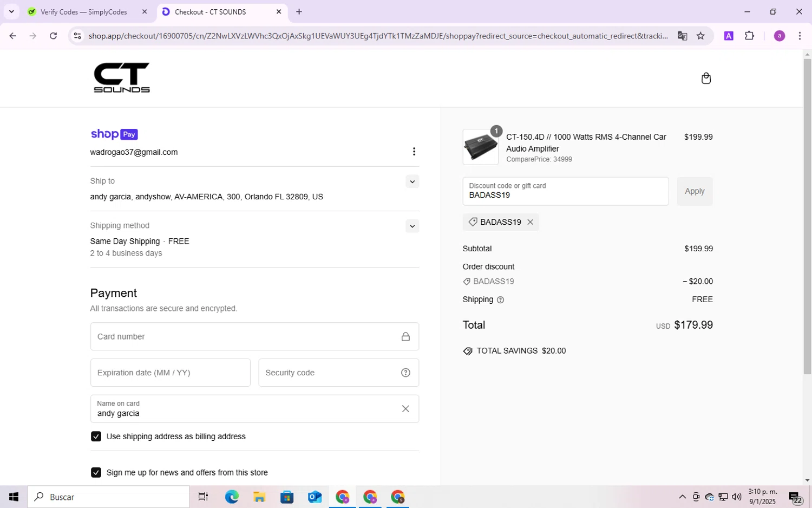The height and width of the screenshot is (508, 812).
Task: Open the Windows Start menu
Action: [14, 497]
